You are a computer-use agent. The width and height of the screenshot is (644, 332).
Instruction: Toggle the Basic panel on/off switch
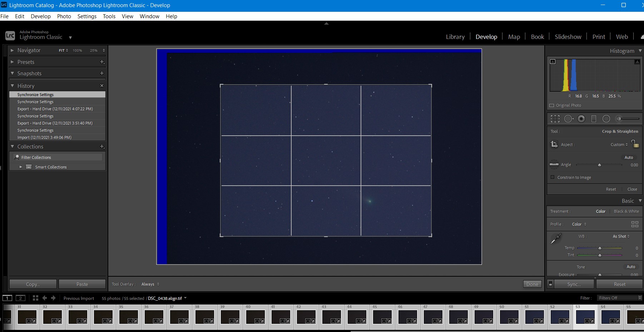coord(551,284)
